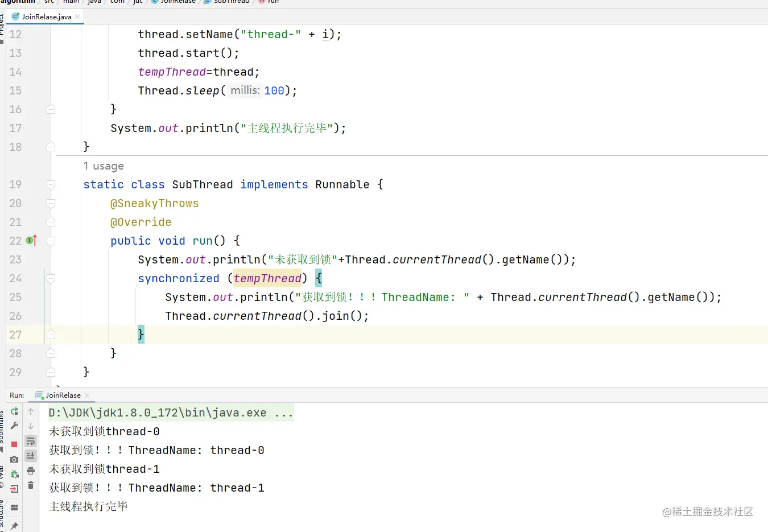Select the JoinRelase.java editor tab
Screen dimensions: 768x532
tap(46, 17)
